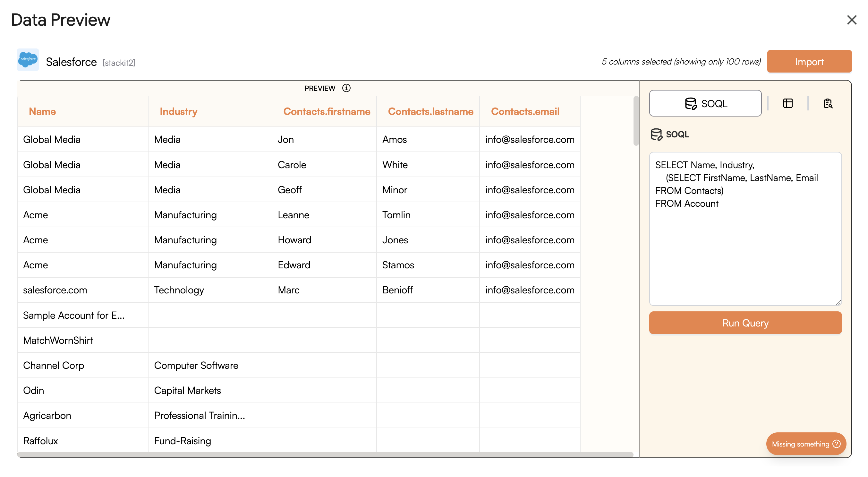Click the preview info circle icon
The width and height of the screenshot is (868, 477).
[x=346, y=88]
